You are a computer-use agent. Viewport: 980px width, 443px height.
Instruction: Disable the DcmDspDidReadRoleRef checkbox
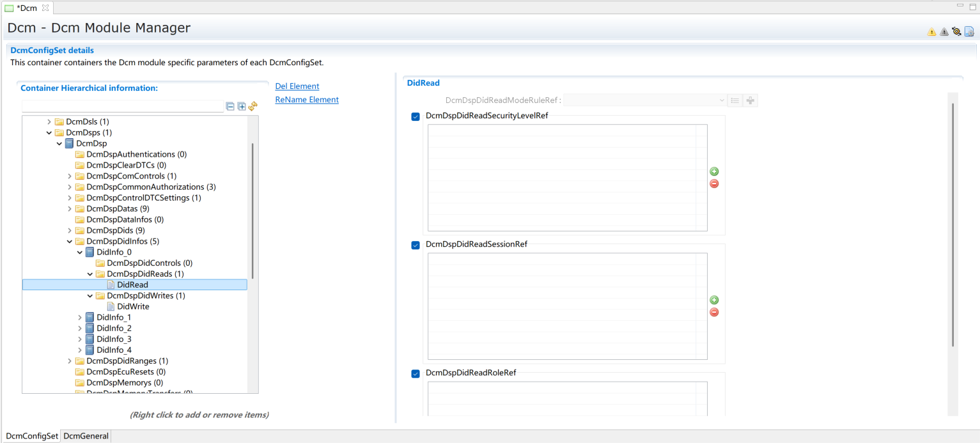416,373
